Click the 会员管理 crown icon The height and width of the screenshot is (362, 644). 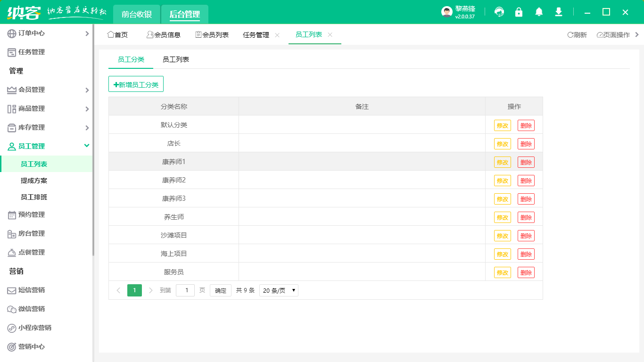(12, 90)
